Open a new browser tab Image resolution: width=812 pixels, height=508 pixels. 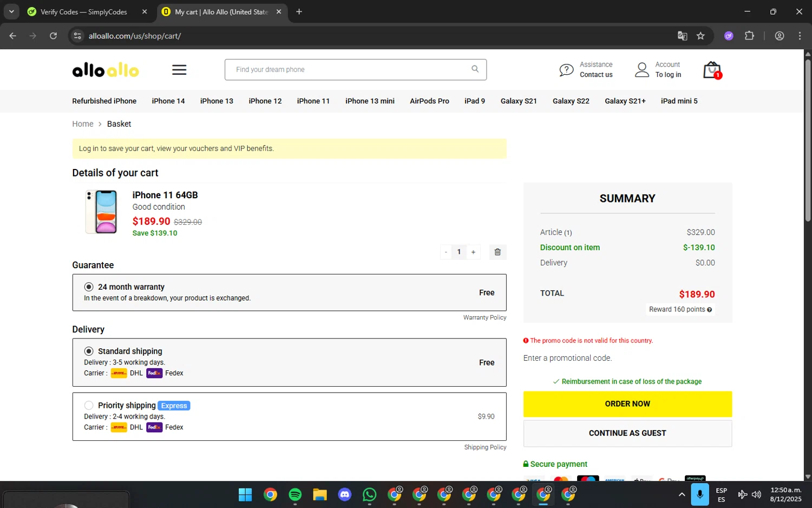[299, 11]
